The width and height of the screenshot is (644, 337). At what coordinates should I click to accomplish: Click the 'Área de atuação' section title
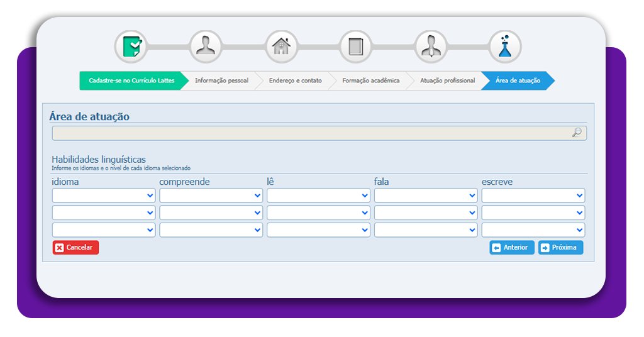(89, 116)
